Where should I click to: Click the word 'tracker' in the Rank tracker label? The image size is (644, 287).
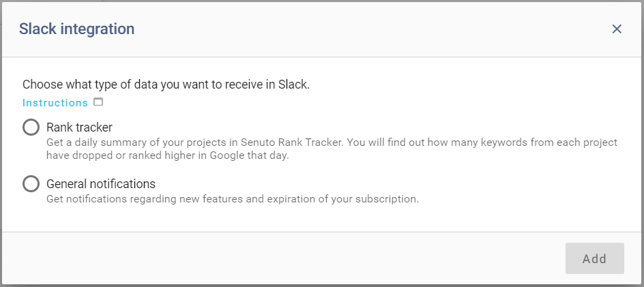94,127
